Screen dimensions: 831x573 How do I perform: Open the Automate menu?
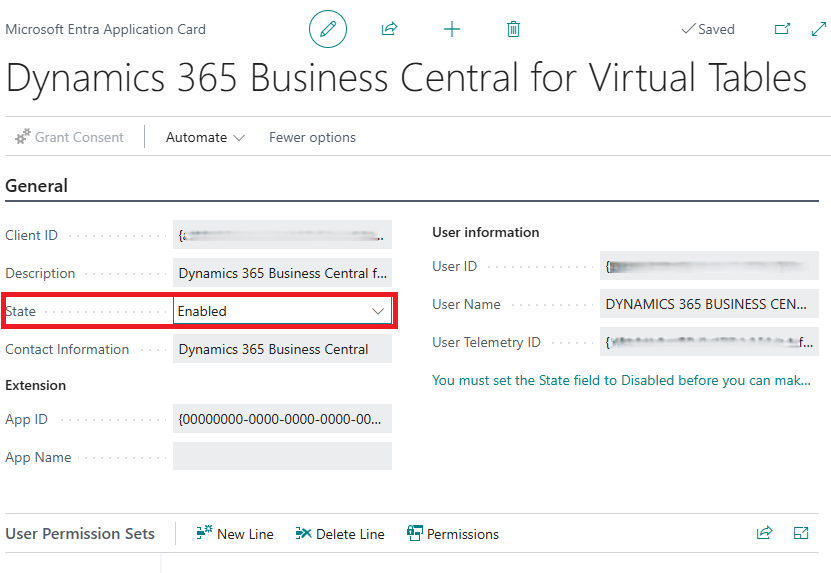pyautogui.click(x=205, y=137)
